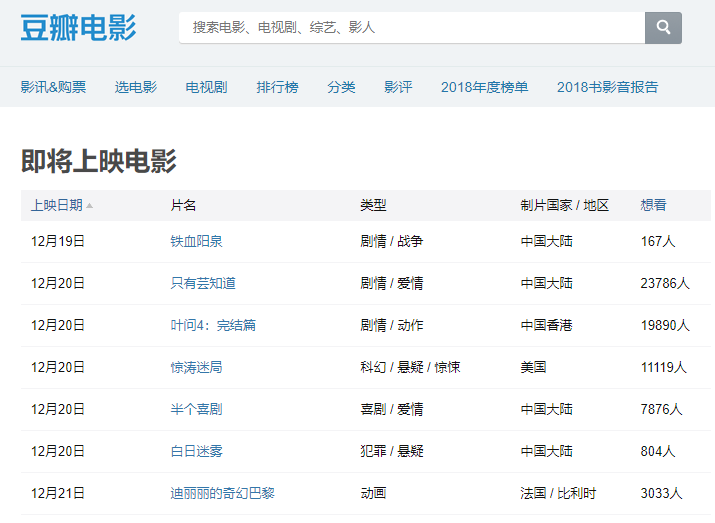Click the 动画 genre cell

(x=373, y=493)
